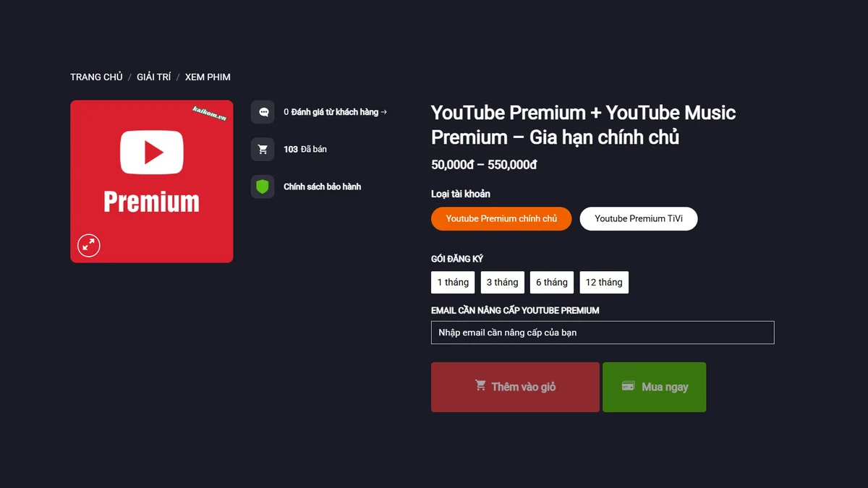Click the customer reviews chat bubble icon
The height and width of the screenshot is (488, 868).
pos(263,112)
